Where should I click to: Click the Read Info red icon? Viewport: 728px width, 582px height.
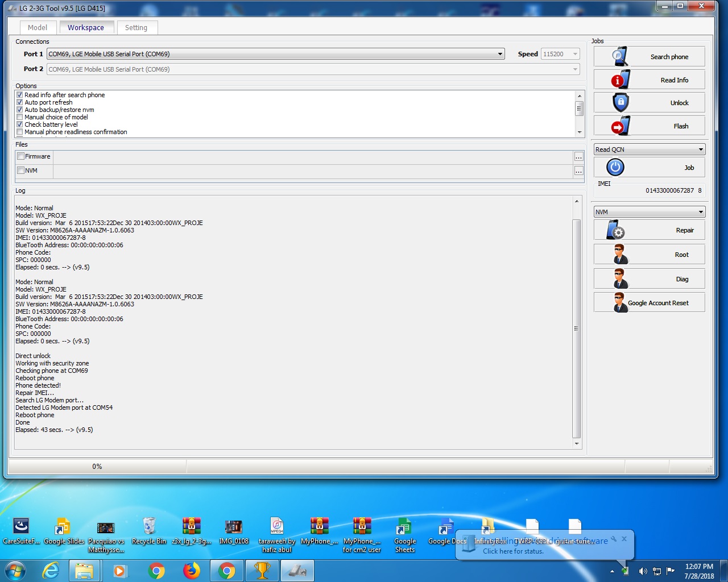[620, 80]
